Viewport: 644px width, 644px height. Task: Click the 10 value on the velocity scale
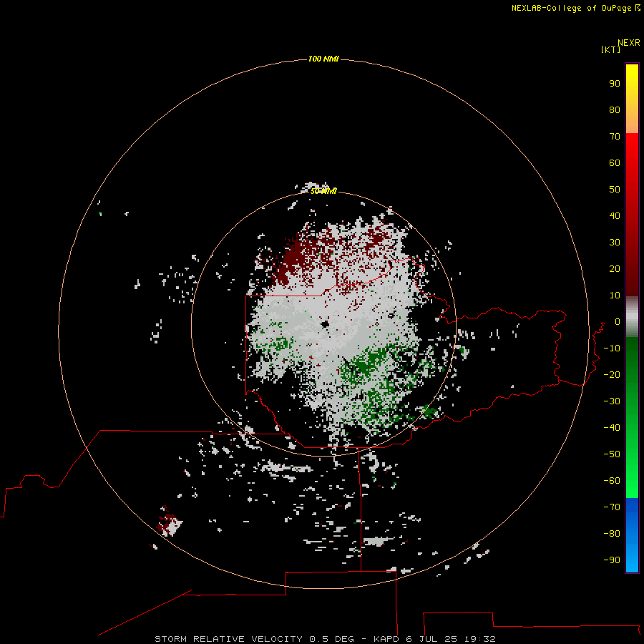click(x=615, y=296)
